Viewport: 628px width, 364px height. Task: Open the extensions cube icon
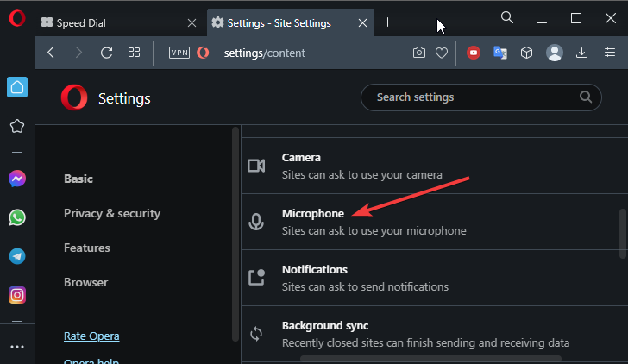pyautogui.click(x=526, y=53)
